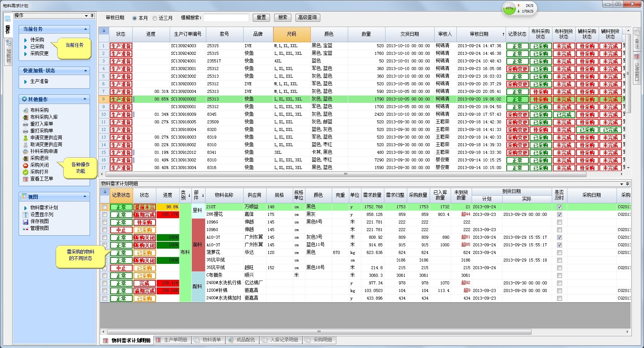The width and height of the screenshot is (644, 348).
Task: Click the 设置显示列 columns icon
Action: [26, 214]
